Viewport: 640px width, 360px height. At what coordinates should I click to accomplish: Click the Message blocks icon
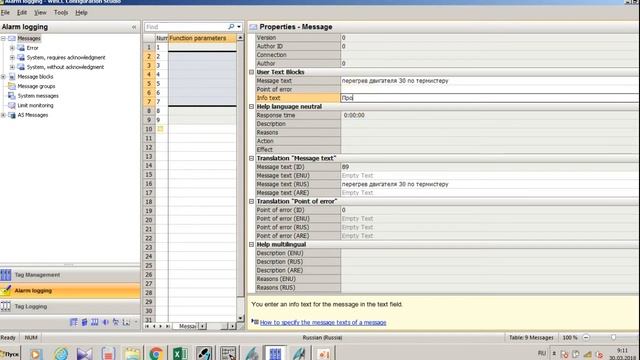(x=12, y=77)
